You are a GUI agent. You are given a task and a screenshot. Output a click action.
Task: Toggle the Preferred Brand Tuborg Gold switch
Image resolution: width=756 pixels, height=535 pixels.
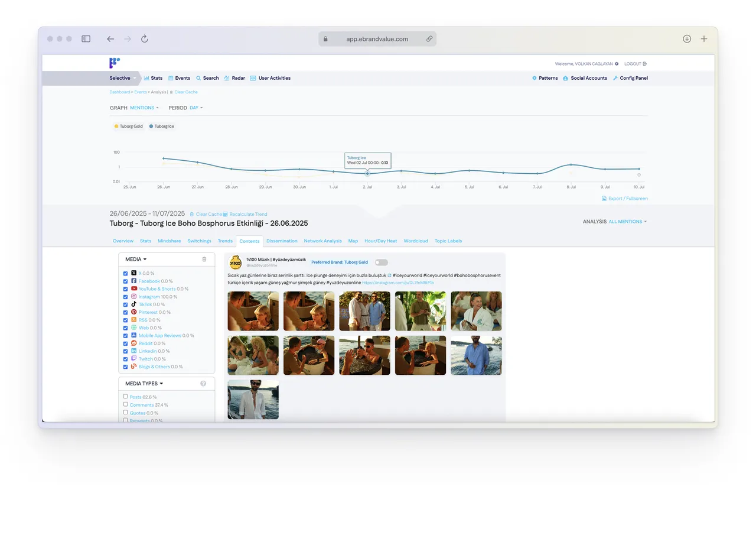[381, 262]
